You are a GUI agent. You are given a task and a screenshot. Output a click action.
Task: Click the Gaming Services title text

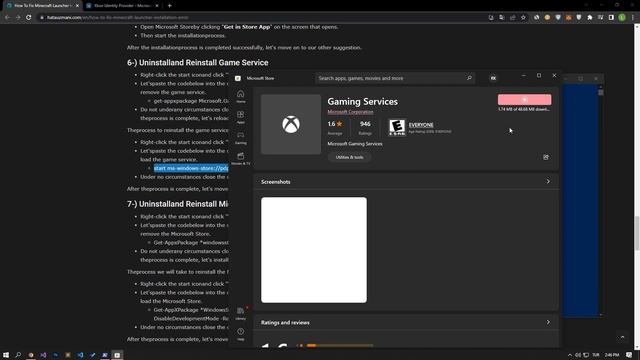point(362,101)
